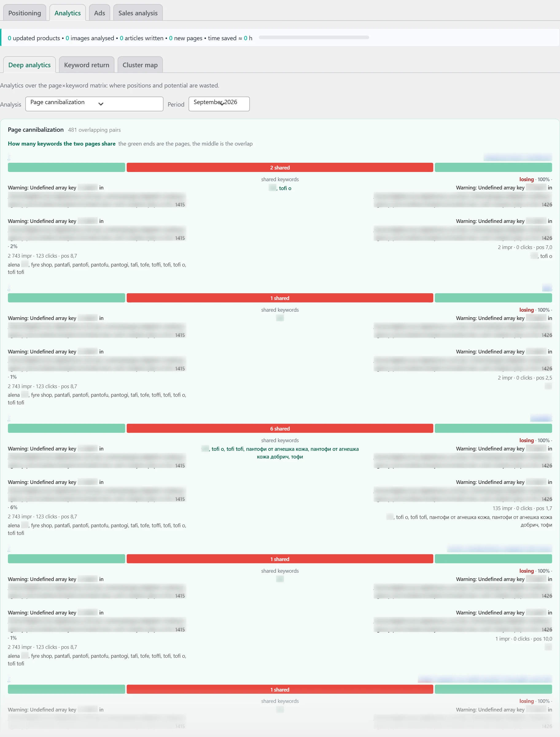560x737 pixels.
Task: Click '2 impr · 0 clicks · pos 2,5'
Action: [525, 377]
